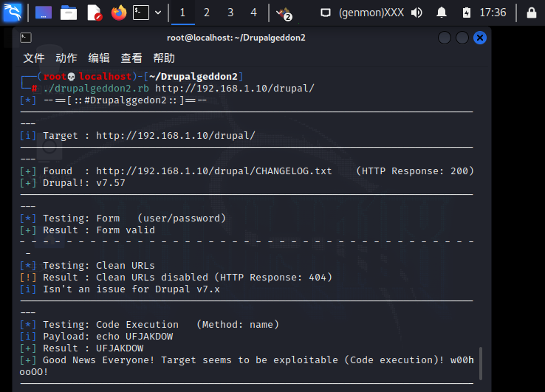545x392 pixels.
Task: Switch to workspace 1
Action: pos(183,13)
